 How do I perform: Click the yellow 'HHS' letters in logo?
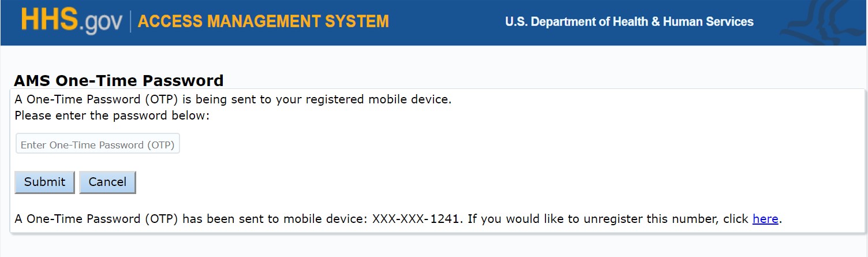48,20
